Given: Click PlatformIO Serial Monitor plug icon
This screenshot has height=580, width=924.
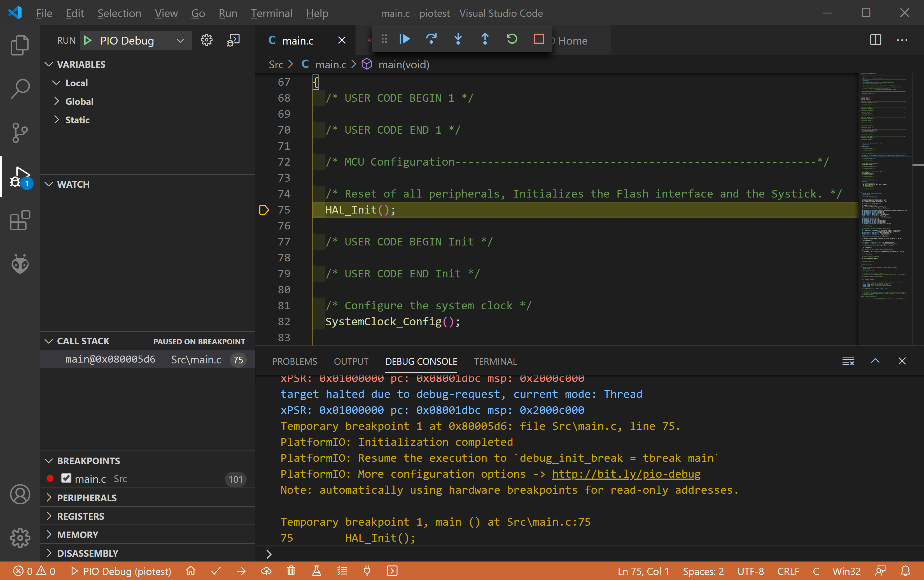Looking at the screenshot, I should click(367, 571).
